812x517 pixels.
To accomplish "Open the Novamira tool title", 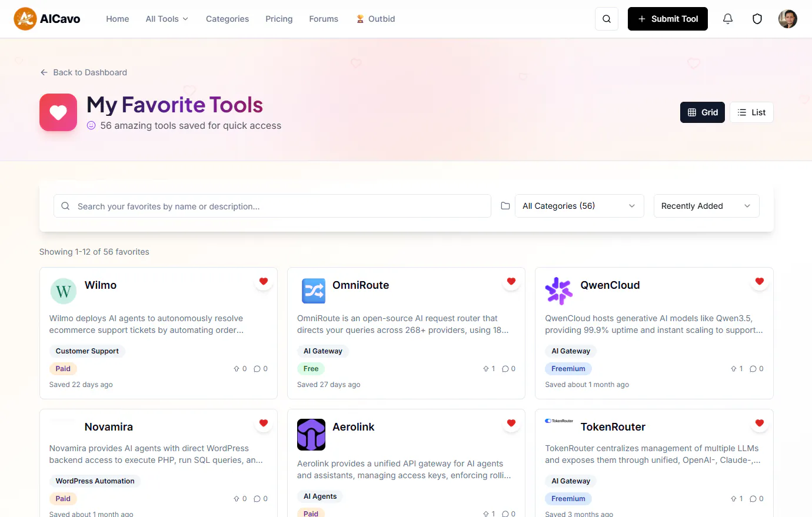I will (109, 427).
